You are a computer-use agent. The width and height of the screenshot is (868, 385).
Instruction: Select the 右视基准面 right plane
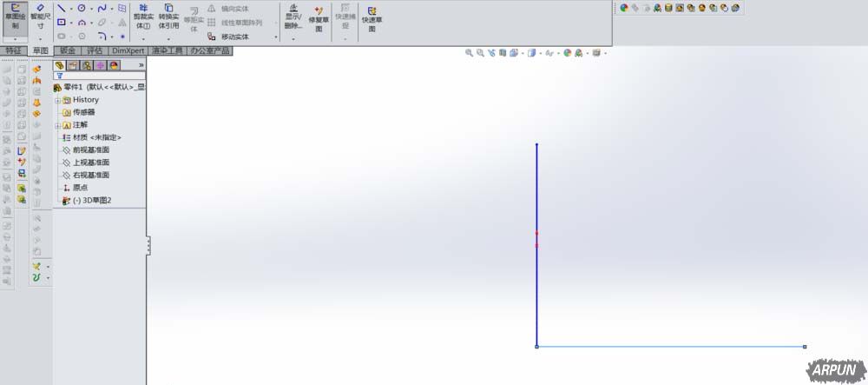point(86,175)
